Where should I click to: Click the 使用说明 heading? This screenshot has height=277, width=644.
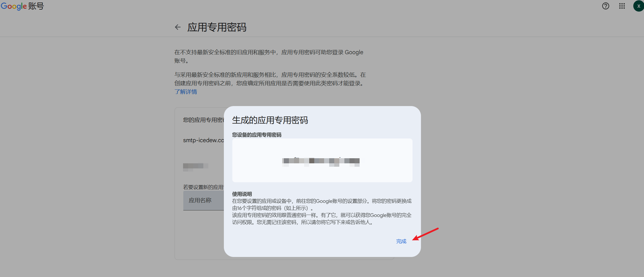coord(242,194)
